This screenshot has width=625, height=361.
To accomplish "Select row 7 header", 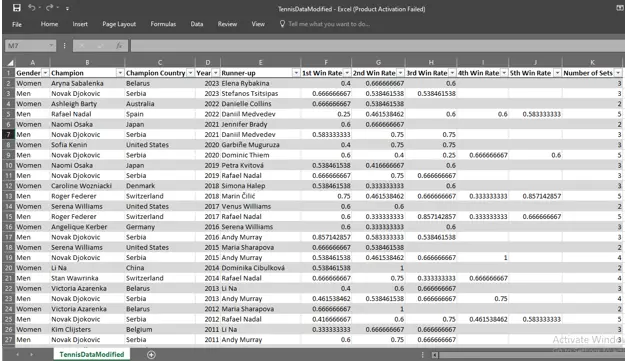I will pos(9,135).
